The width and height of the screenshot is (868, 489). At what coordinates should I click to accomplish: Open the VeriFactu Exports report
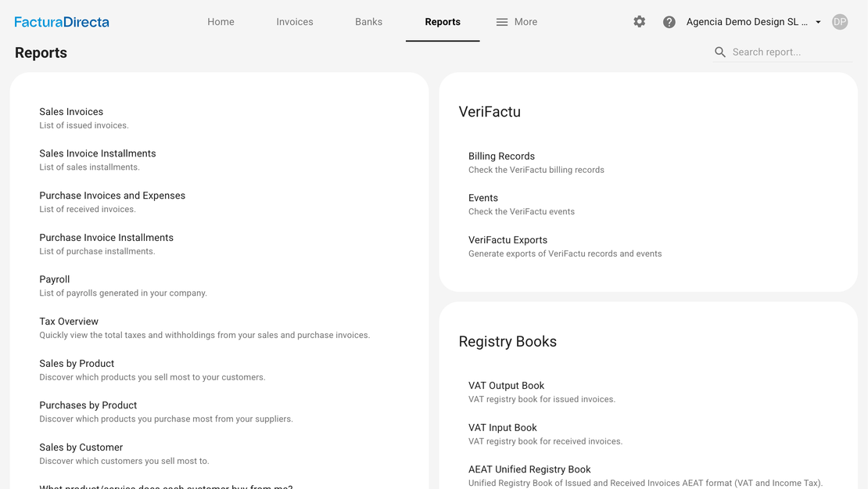508,240
